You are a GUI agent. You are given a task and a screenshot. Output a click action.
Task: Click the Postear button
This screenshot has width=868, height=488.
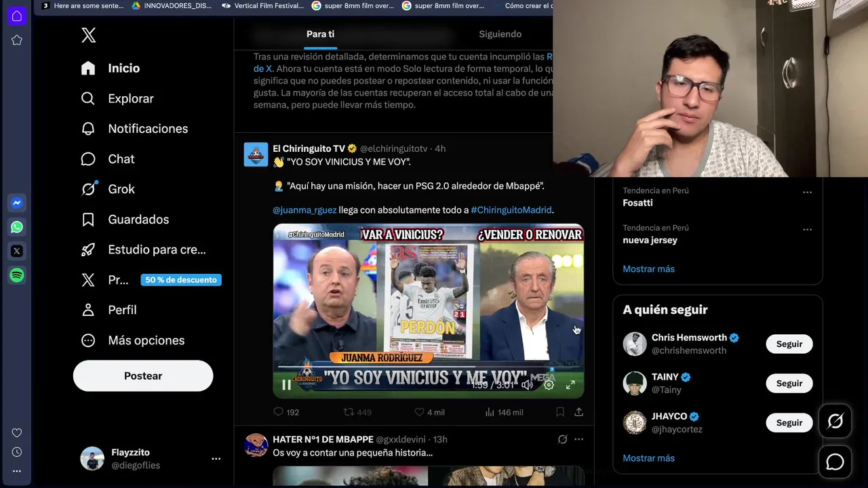point(143,375)
